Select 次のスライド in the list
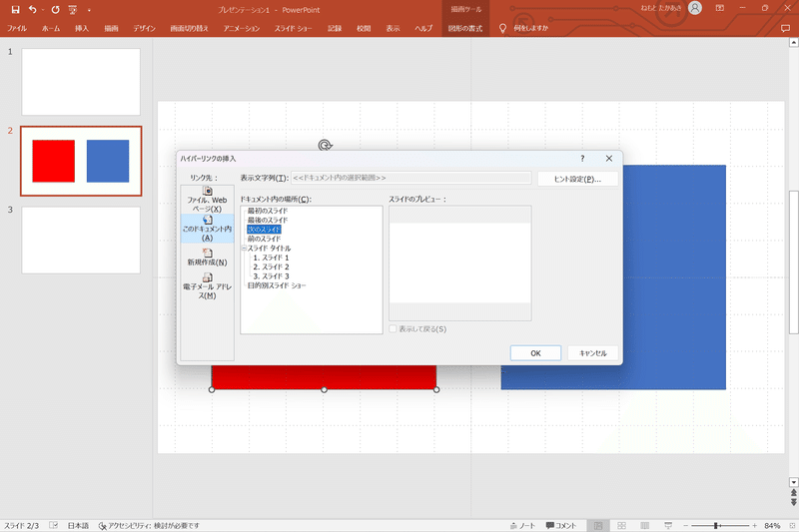The width and height of the screenshot is (799, 532). [264, 230]
